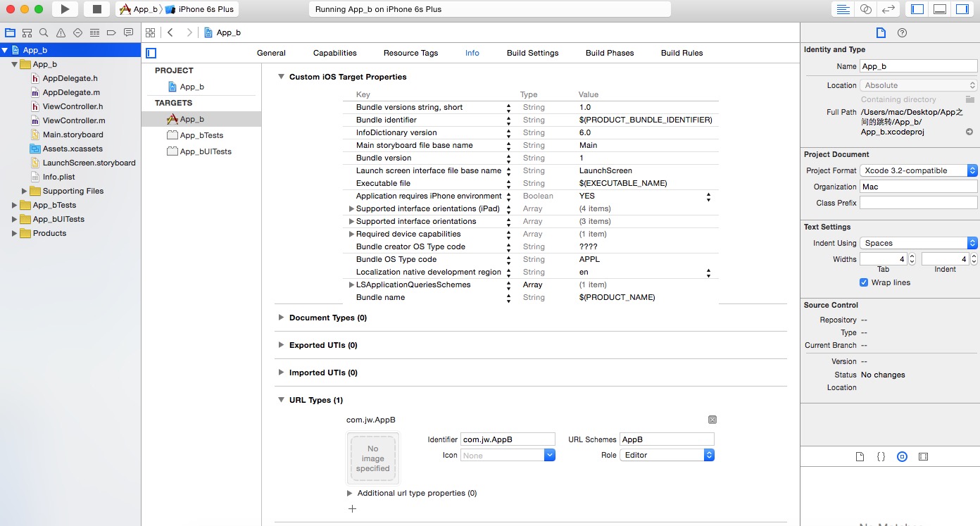Image resolution: width=980 pixels, height=526 pixels.
Task: Open the Project navigator tab icon
Action: pyautogui.click(x=10, y=32)
